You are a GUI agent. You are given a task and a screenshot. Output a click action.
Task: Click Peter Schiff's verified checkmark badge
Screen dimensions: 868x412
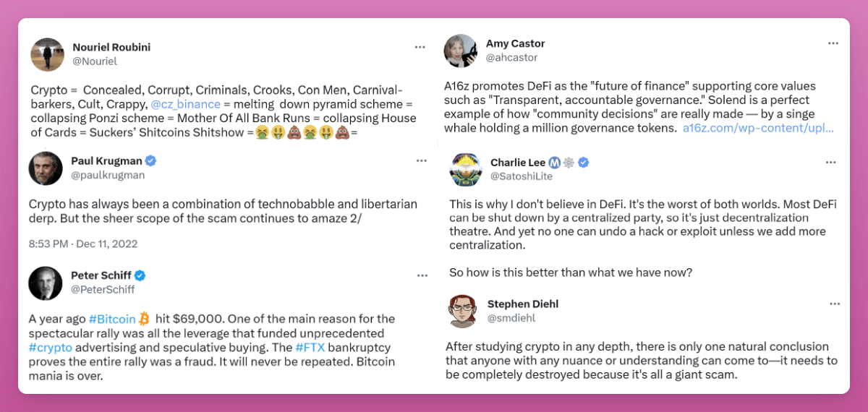coord(142,275)
